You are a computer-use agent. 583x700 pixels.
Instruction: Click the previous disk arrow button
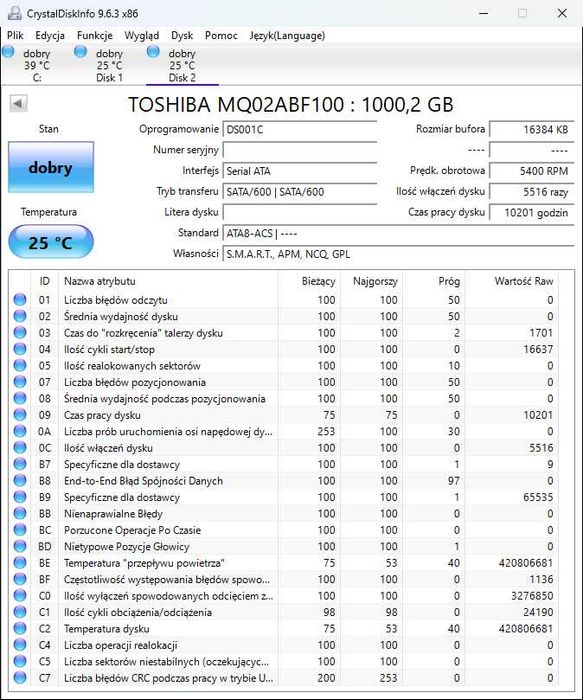click(18, 104)
